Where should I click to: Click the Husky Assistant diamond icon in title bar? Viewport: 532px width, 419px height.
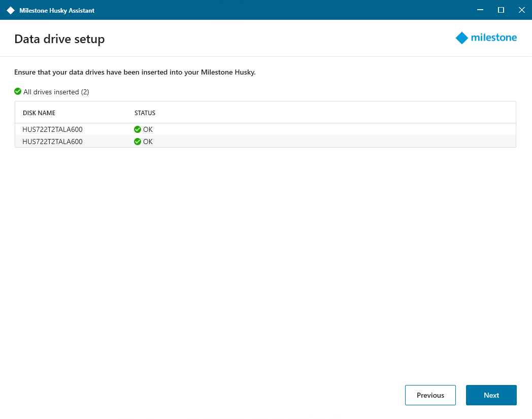11,11
